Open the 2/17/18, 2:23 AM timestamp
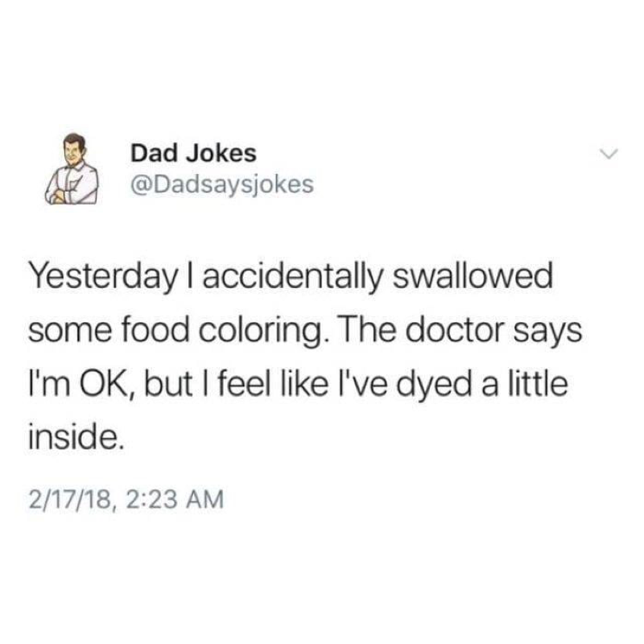Screen dimensions: 644x644 pos(126,499)
